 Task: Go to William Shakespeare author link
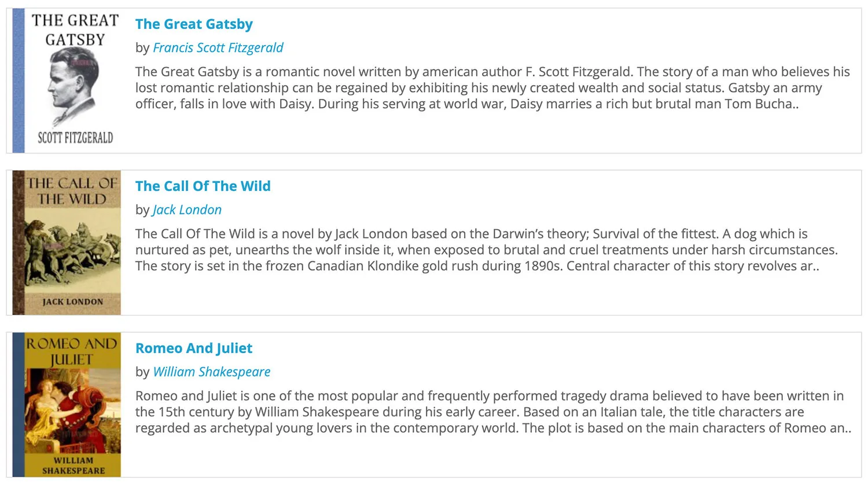tap(212, 372)
